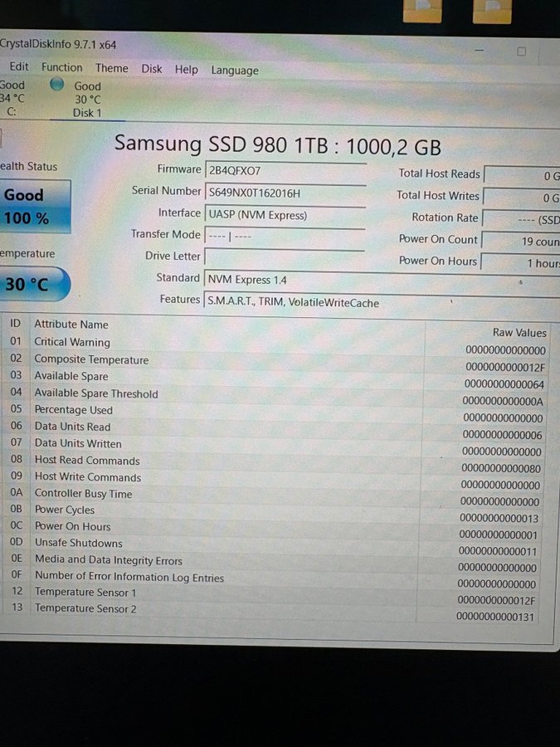This screenshot has width=560, height=747.
Task: Open the Language menu
Action: click(234, 71)
